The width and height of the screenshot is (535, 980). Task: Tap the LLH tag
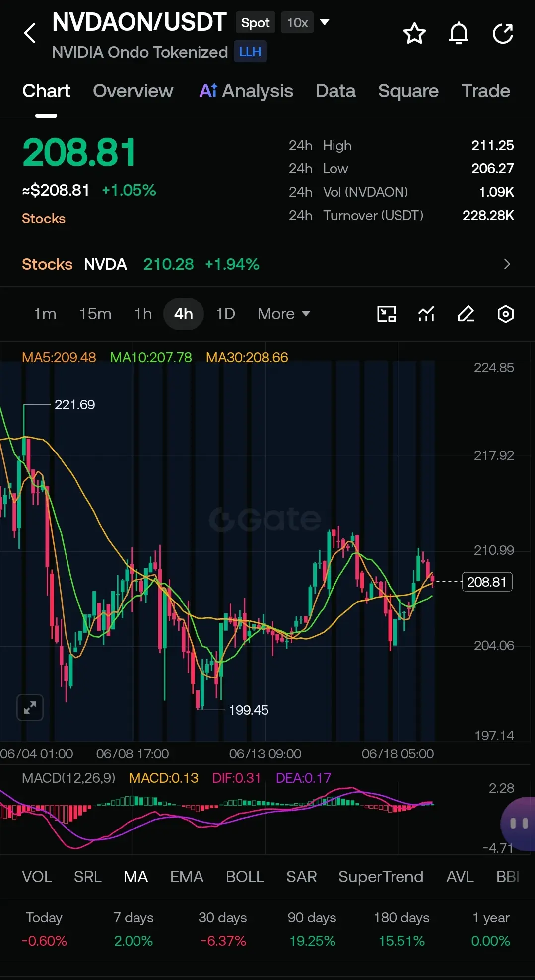click(250, 52)
